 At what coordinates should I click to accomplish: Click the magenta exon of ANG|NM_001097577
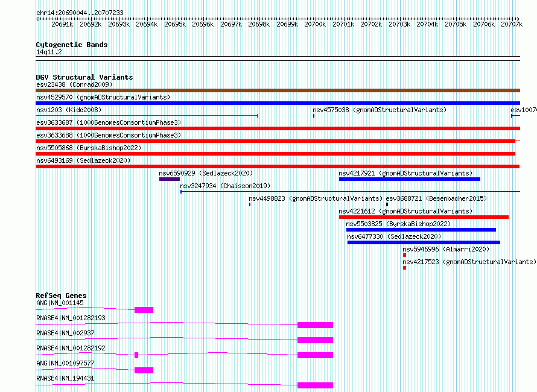[x=144, y=370]
